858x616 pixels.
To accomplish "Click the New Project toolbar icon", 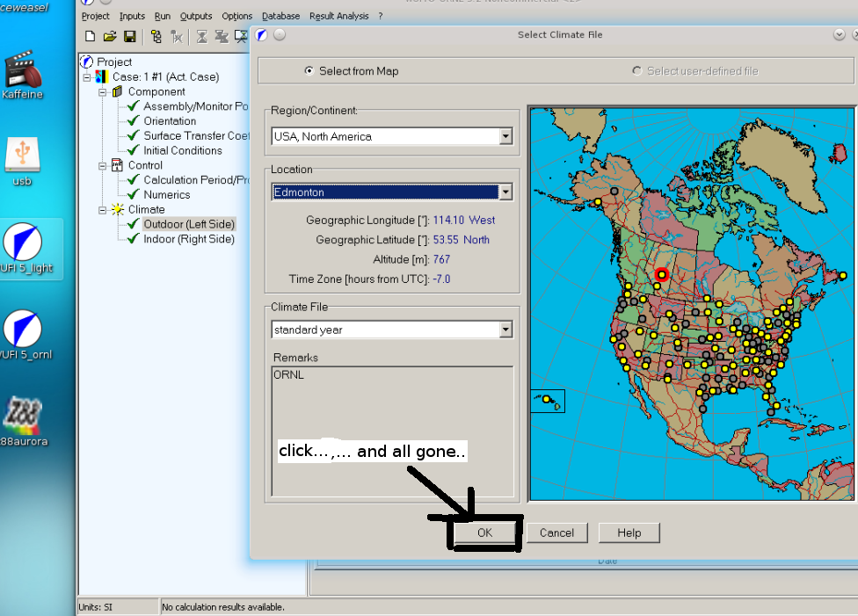I will 90,36.
